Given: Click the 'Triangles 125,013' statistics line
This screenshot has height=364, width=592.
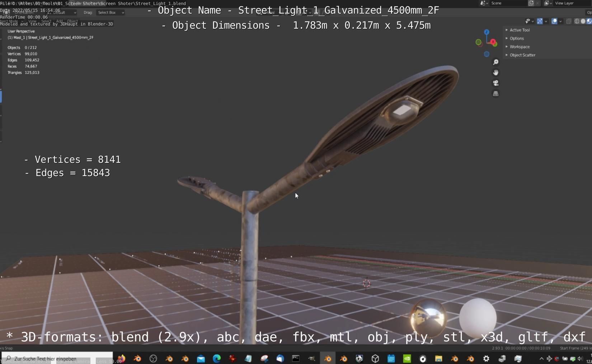Looking at the screenshot, I should 23,72.
